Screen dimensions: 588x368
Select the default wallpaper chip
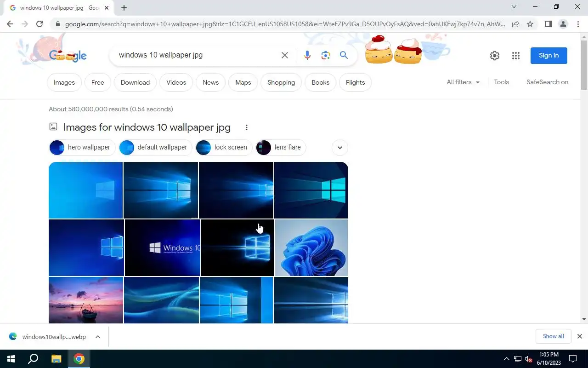coord(156,148)
